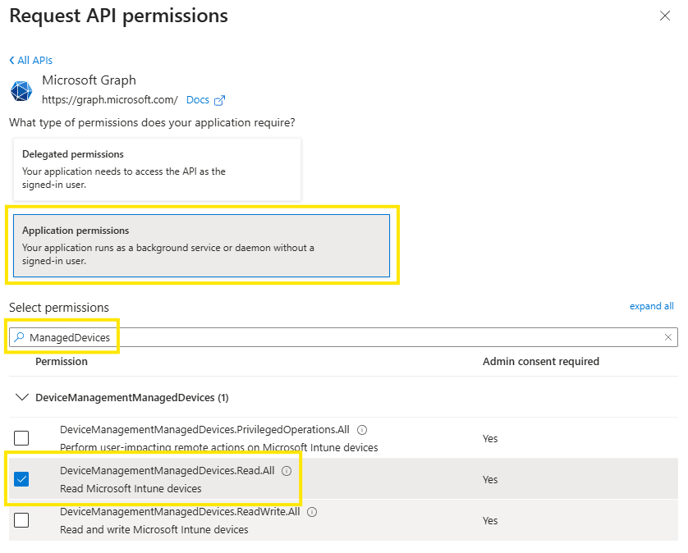
Task: Check DeviceManagementManagedDevices.ReadWrite.All checkbox
Action: 22,520
